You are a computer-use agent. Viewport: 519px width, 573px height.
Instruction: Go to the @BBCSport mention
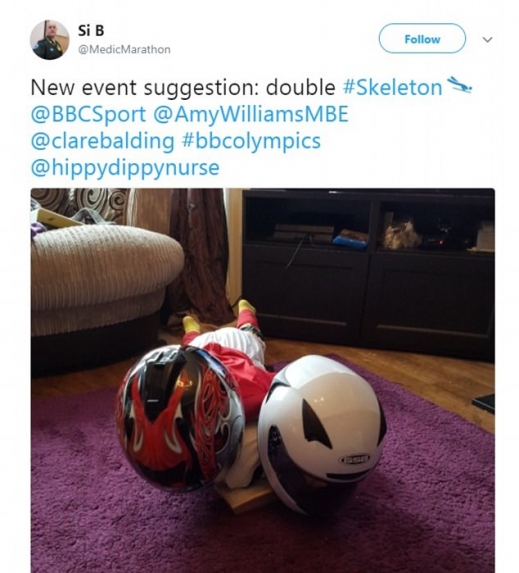[88, 114]
